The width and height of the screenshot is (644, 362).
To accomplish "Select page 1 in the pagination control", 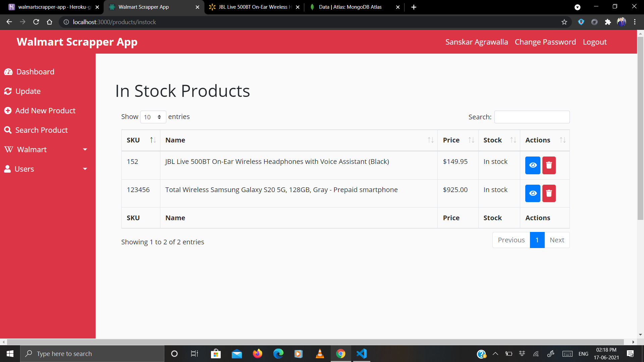I will pos(537,240).
